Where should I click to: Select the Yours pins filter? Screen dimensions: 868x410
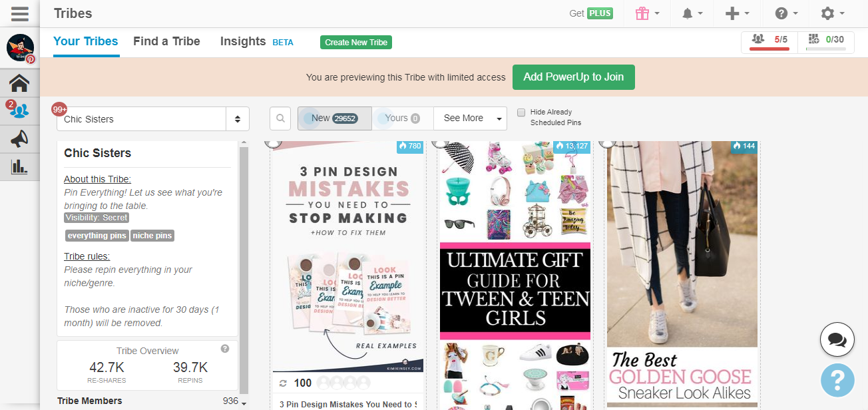click(402, 118)
